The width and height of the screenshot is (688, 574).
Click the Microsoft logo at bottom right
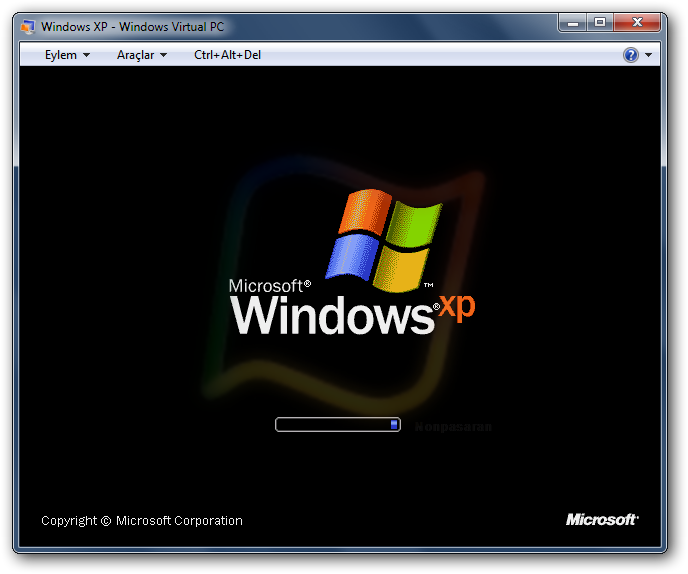(602, 520)
